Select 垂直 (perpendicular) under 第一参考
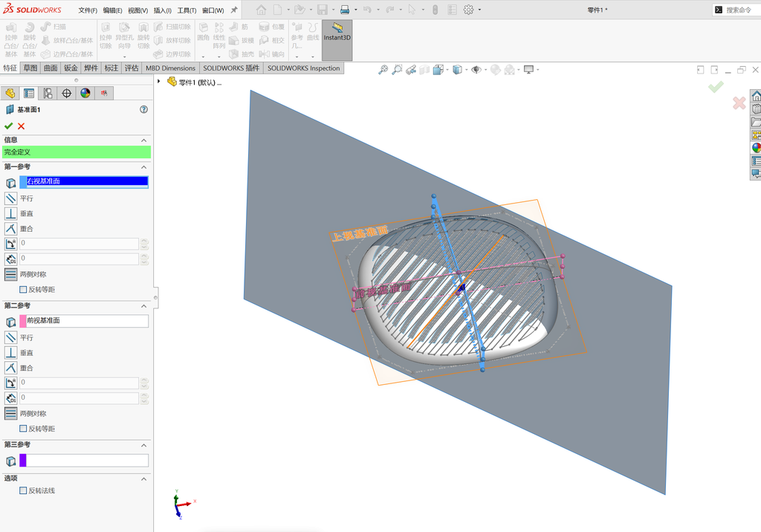Viewport: 761px width, 532px height. coord(10,213)
